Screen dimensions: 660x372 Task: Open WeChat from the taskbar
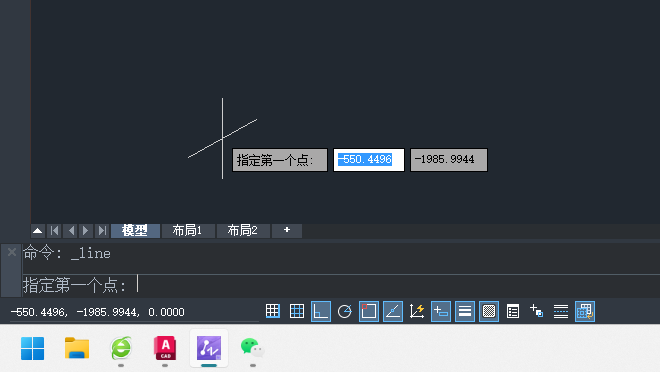[x=252, y=348]
